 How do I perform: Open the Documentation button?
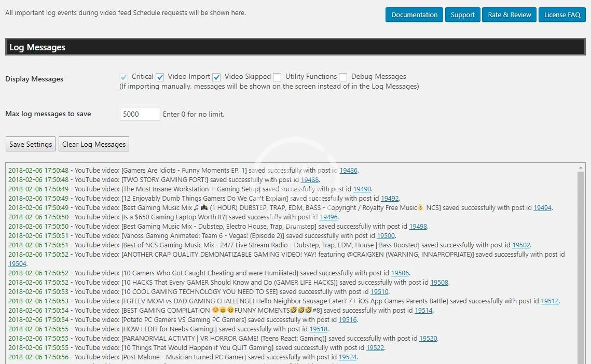tap(414, 15)
